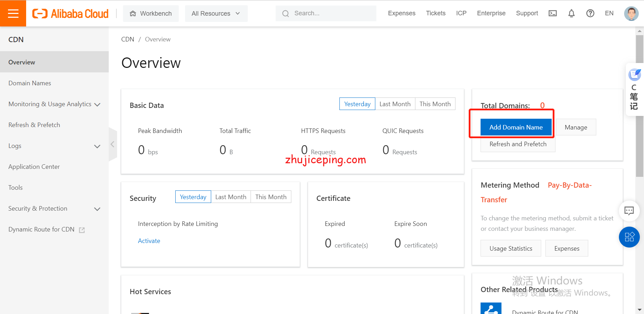Screen dimensions: 644x314
Task: Open the help question mark icon
Action: tap(590, 13)
